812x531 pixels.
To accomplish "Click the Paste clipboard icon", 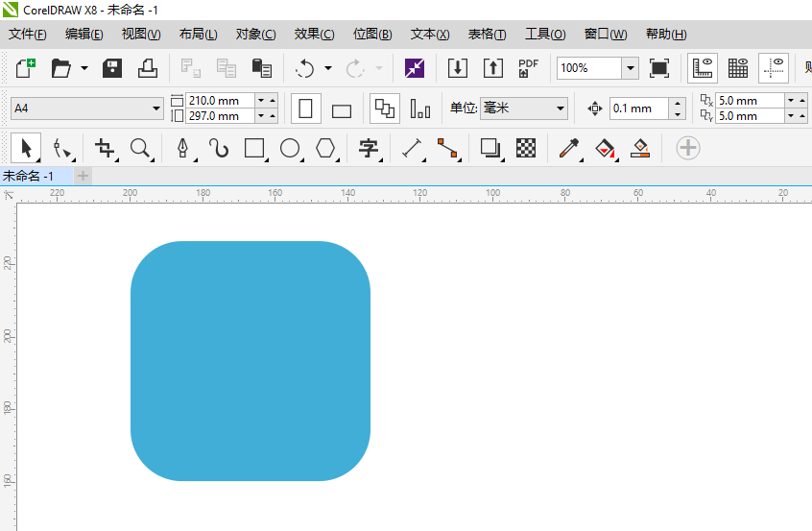I will (x=261, y=68).
